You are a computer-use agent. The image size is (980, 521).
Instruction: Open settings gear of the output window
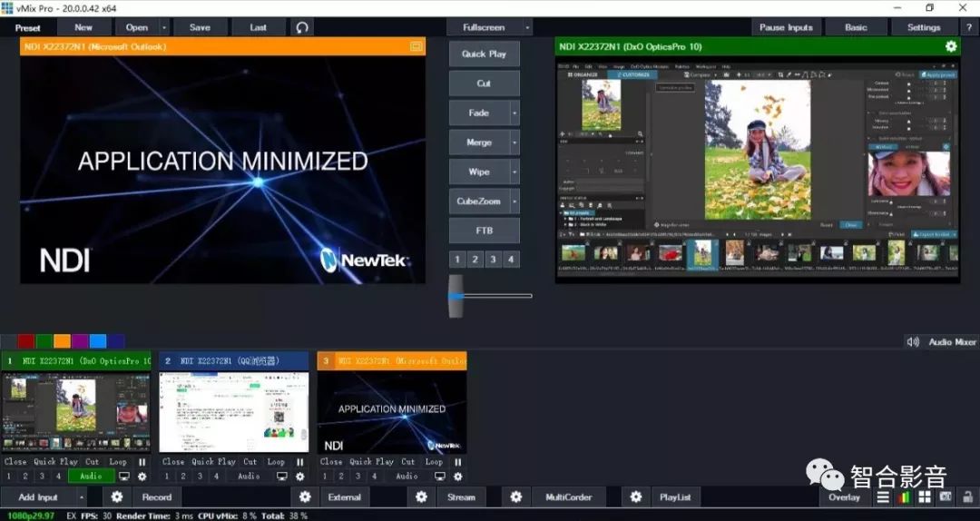click(x=951, y=46)
